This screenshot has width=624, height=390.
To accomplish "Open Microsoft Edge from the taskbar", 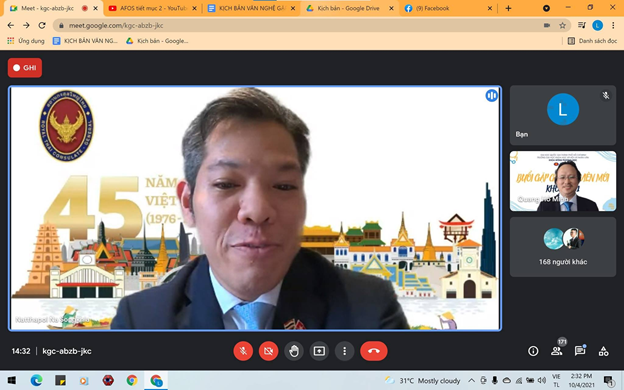I will pos(36,380).
